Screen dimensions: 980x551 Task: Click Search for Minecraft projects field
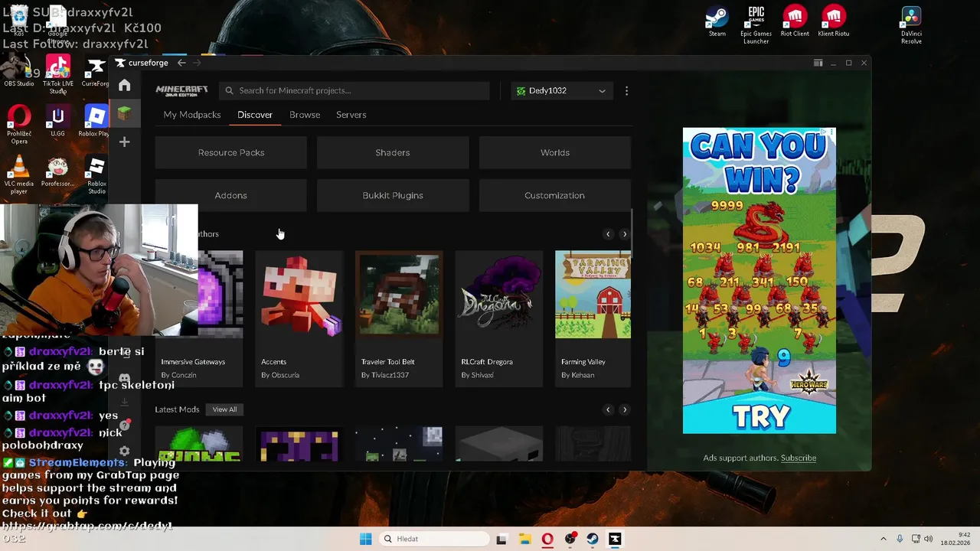pyautogui.click(x=354, y=90)
